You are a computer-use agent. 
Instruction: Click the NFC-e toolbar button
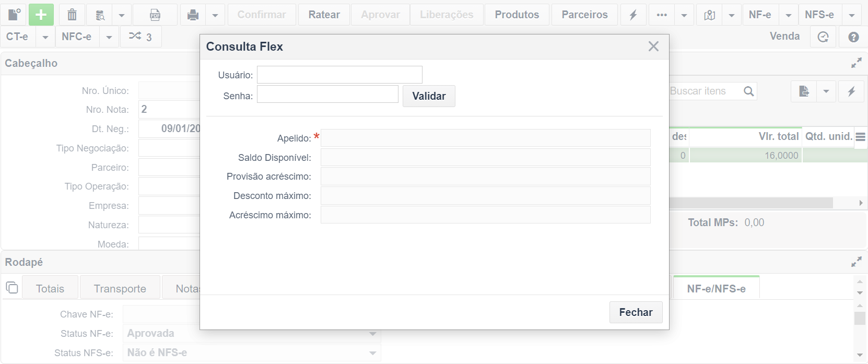(77, 37)
